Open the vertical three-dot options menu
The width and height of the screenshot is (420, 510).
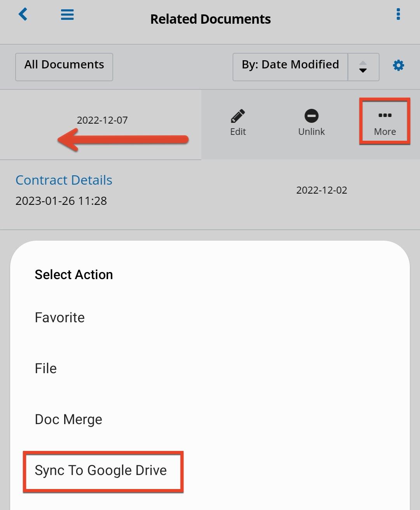[398, 14]
